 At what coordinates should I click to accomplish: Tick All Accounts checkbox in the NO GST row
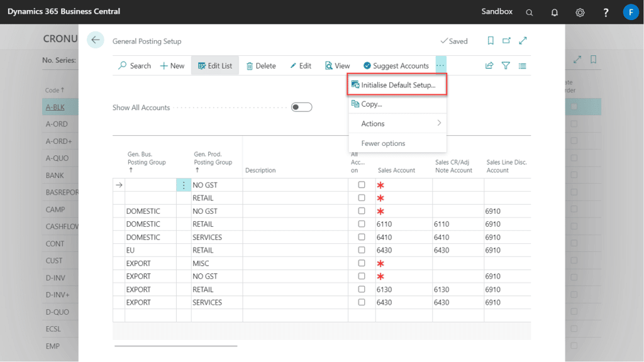click(x=362, y=185)
